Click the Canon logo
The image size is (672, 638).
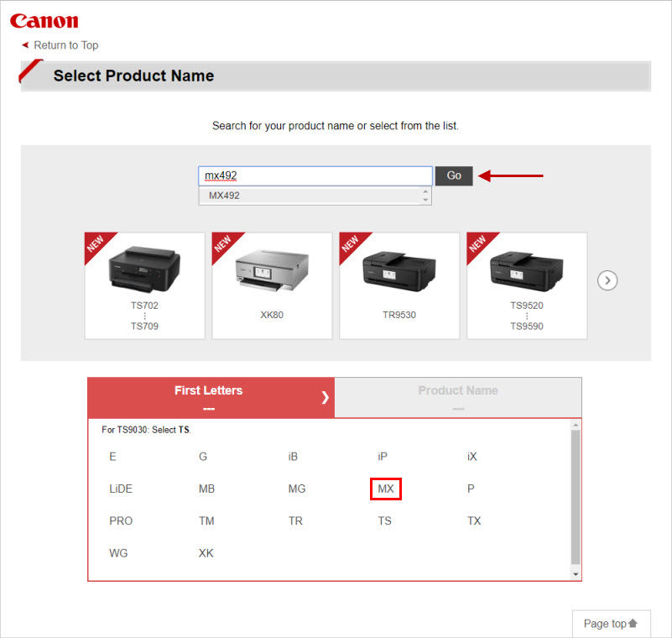[44, 21]
